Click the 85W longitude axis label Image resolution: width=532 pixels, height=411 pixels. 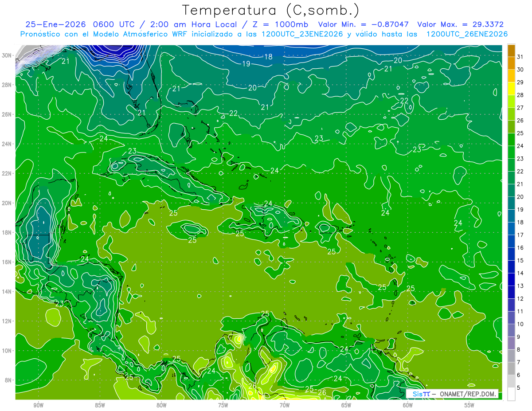click(100, 405)
